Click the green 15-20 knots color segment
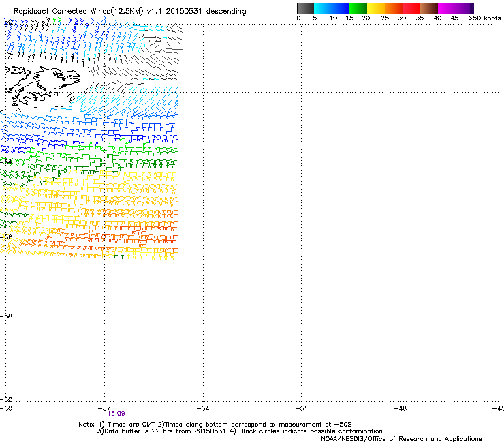Image resolution: width=504 pixels, height=443 pixels. (358, 8)
